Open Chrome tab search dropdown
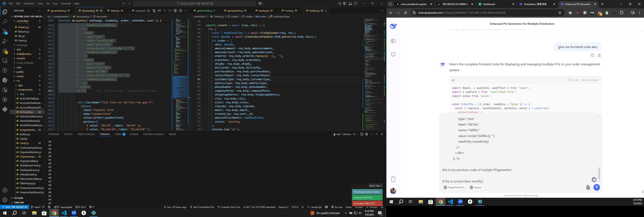644x217 pixels. coord(390,4)
